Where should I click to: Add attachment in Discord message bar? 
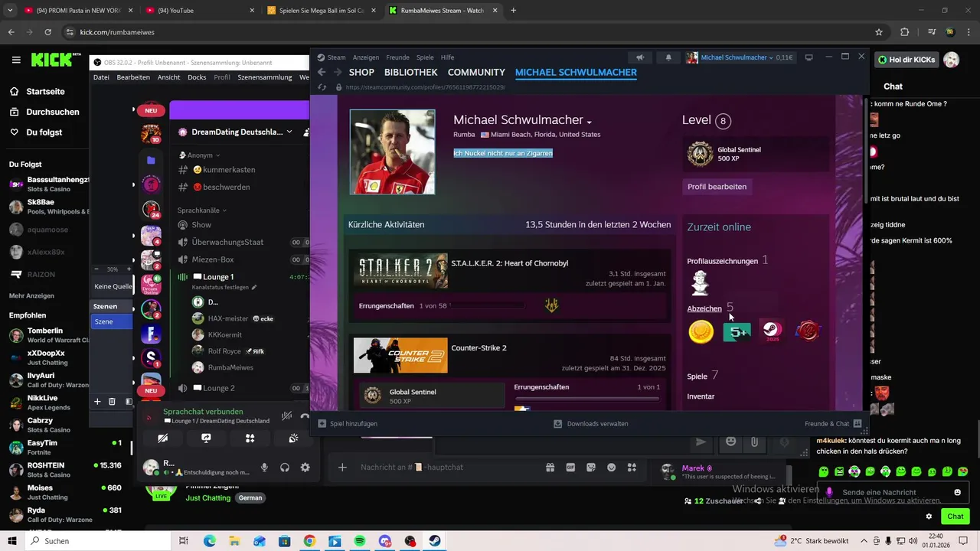click(x=342, y=468)
